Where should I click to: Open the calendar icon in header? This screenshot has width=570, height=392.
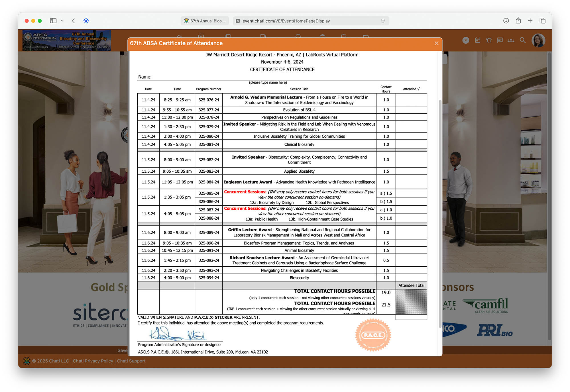[x=478, y=40]
